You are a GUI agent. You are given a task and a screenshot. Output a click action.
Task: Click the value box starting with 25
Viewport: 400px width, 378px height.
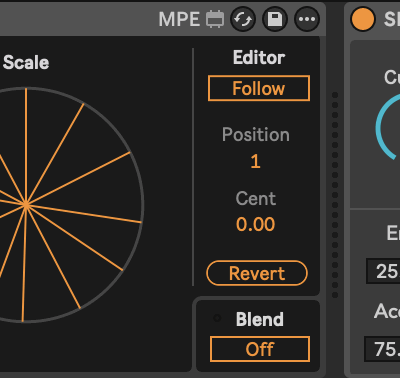coord(383,271)
